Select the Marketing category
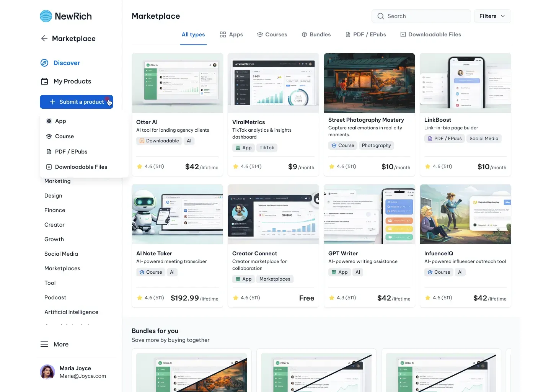Image resolution: width=551 pixels, height=392 pixels. (57, 181)
